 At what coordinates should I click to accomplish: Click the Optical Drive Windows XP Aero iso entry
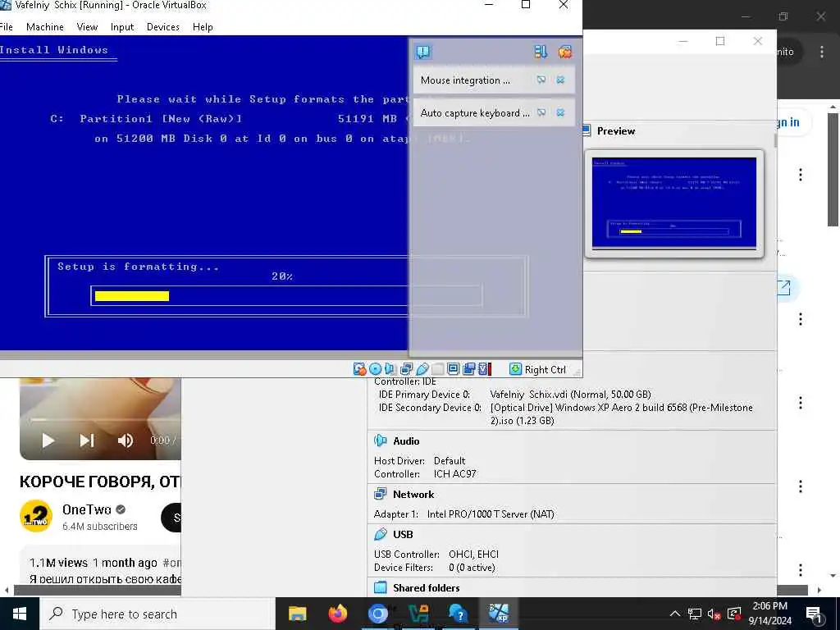pos(622,413)
